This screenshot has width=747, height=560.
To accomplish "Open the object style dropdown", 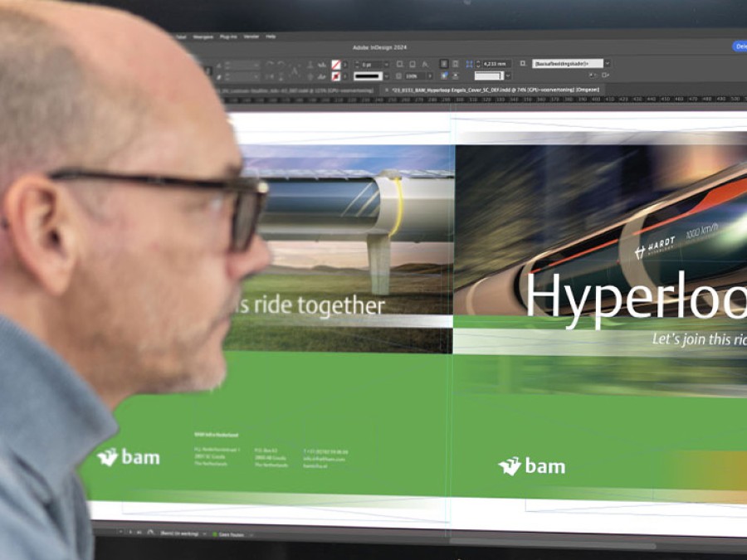I will (x=608, y=63).
